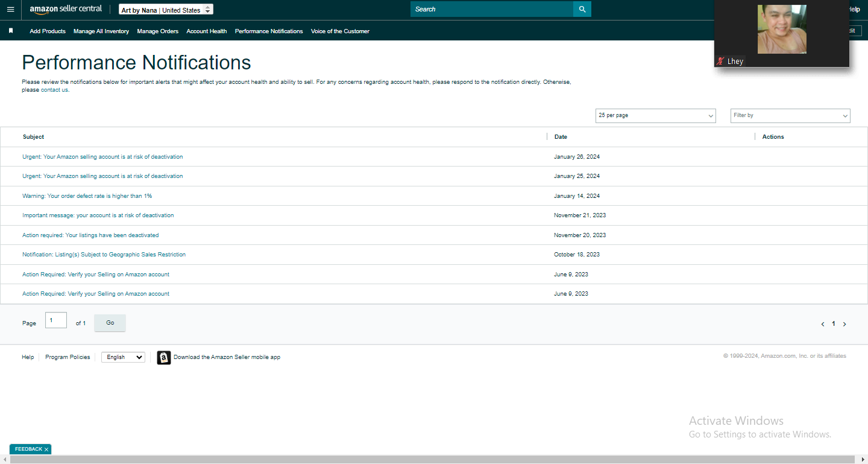Click the Amazon Seller Central logo

tap(66, 9)
